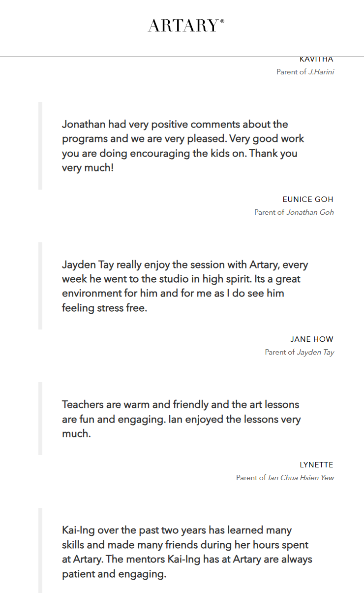Image resolution: width=364 pixels, height=593 pixels.
Task: Click the 'Parent of Jonathan Goh' caption
Action: click(x=294, y=212)
